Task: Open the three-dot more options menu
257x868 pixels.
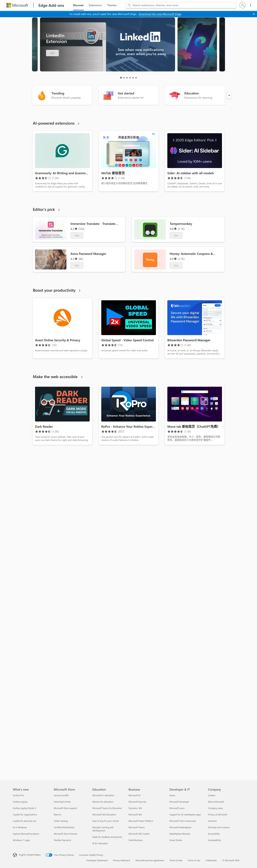Action: 251,5
